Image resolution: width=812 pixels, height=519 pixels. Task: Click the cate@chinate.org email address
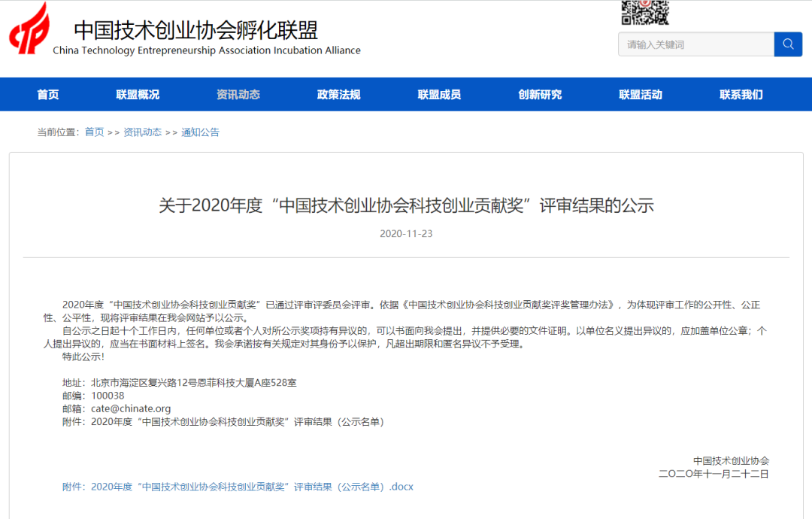[x=131, y=408]
